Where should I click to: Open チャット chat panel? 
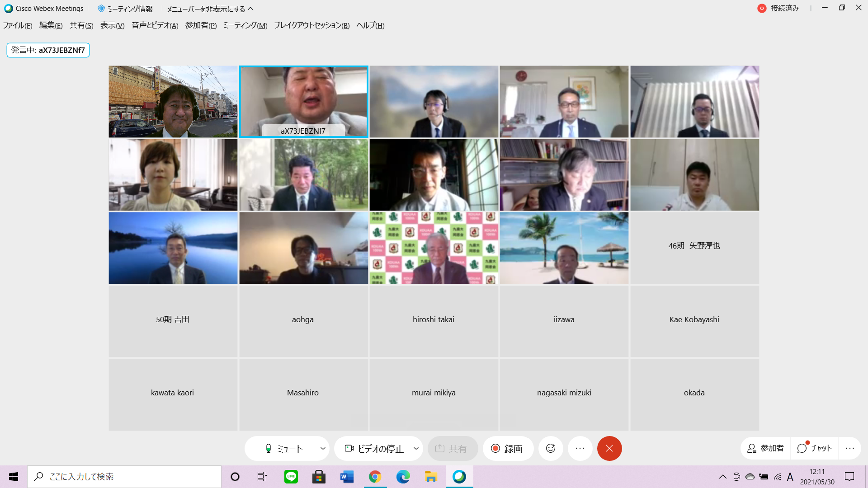(814, 448)
